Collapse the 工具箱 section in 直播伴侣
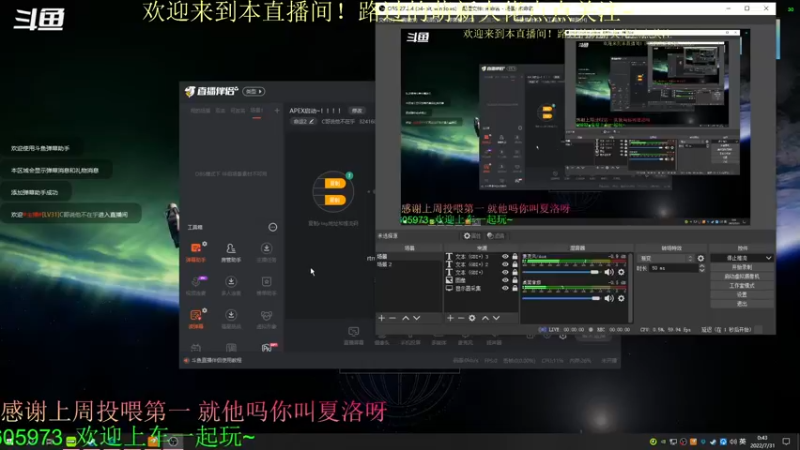Screen dimensions: 800x450 click(273, 227)
